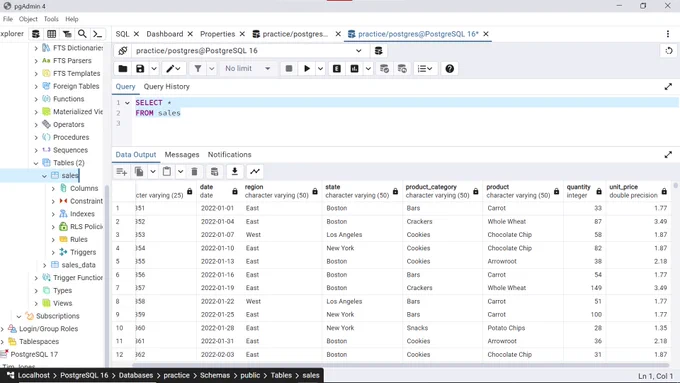Open paste options dropdown arrow
The image size is (680, 383).
pyautogui.click(x=180, y=172)
